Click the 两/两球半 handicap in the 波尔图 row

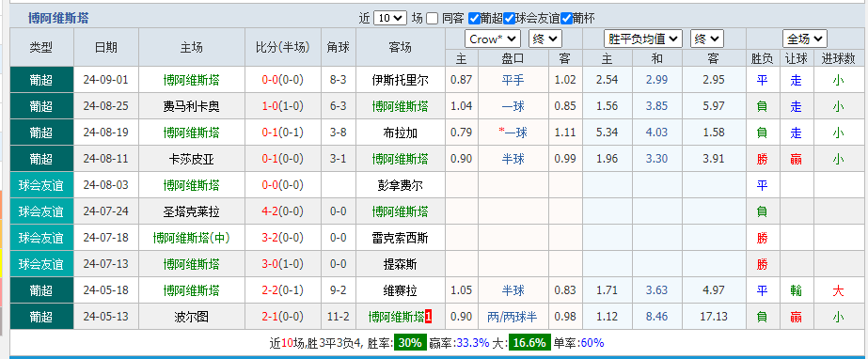tap(513, 317)
